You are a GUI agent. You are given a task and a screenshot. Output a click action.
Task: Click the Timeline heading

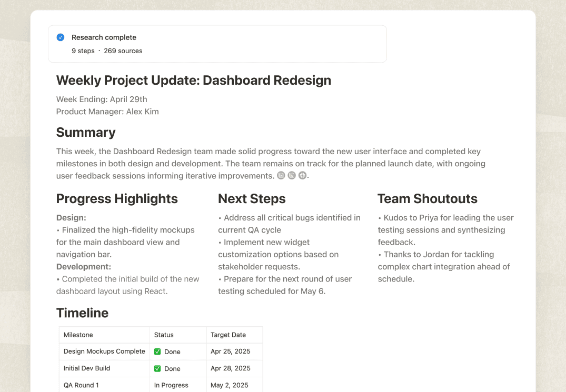click(82, 313)
